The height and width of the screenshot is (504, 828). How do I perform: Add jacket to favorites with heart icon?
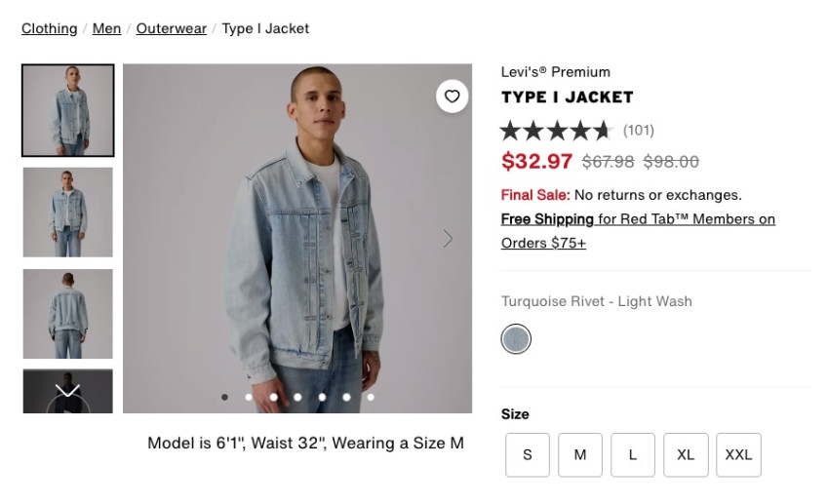click(452, 96)
